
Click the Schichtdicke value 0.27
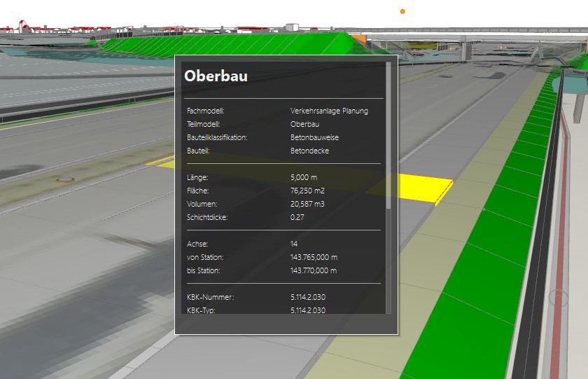297,217
